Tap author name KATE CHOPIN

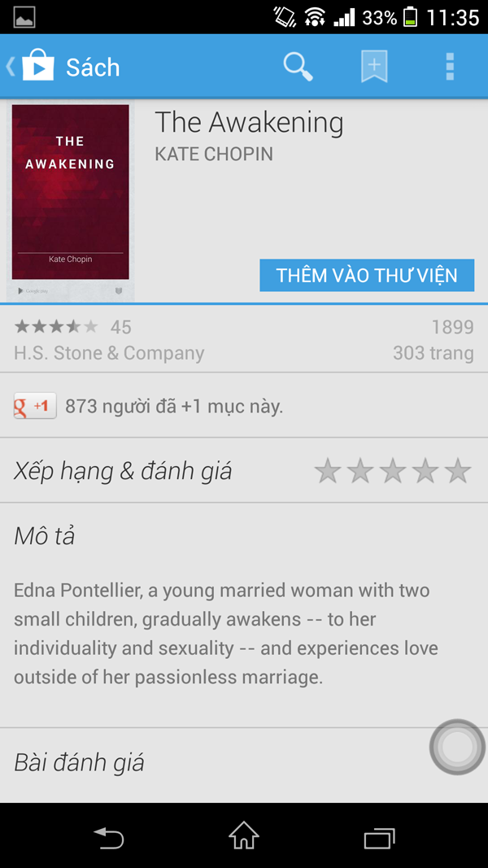[x=214, y=154]
